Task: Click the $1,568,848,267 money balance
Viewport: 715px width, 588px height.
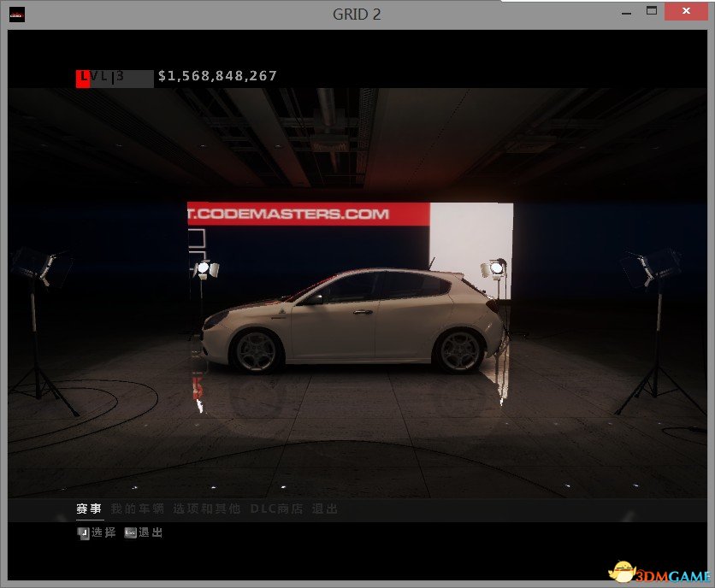Action: 217,76
